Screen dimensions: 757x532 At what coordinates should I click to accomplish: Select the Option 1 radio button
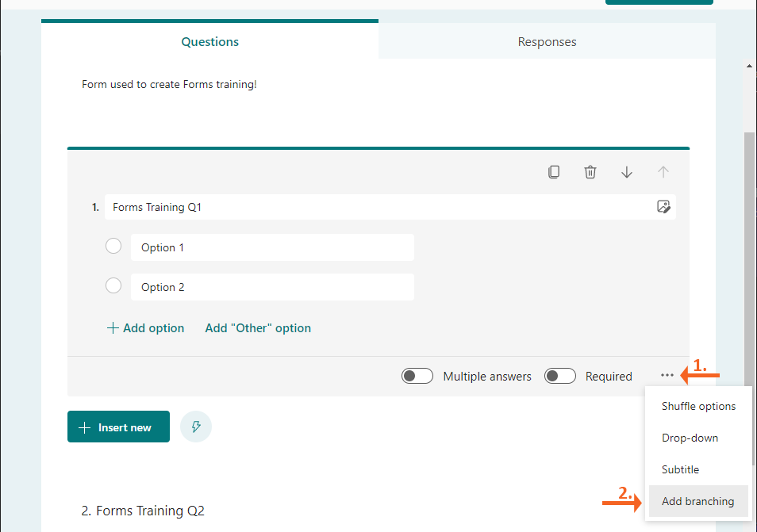pyautogui.click(x=113, y=246)
